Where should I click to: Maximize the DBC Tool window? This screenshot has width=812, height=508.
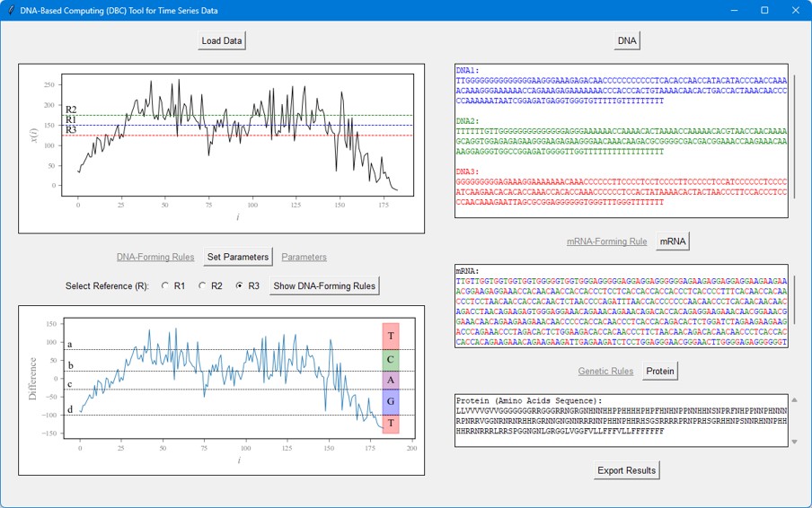[x=764, y=11]
